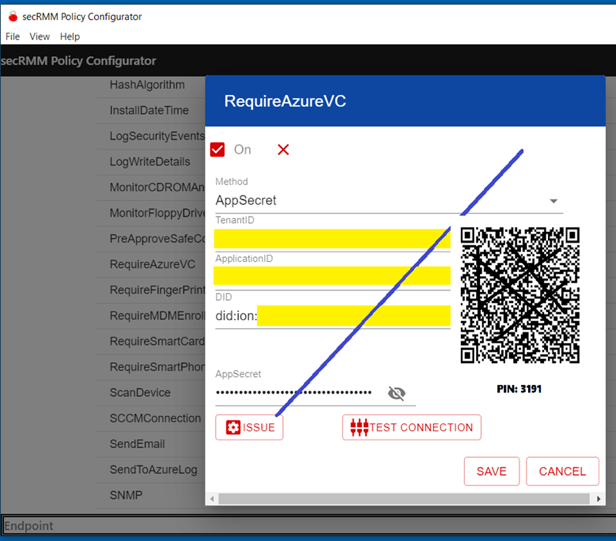The width and height of the screenshot is (616, 541).
Task: Select the SNMP policy row
Action: tap(151, 495)
